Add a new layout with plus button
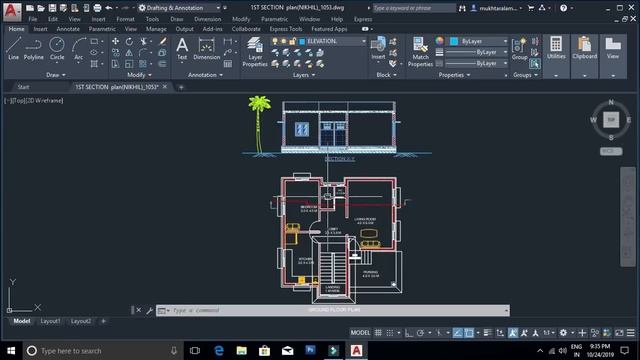This screenshot has height=360, width=640. click(103, 321)
